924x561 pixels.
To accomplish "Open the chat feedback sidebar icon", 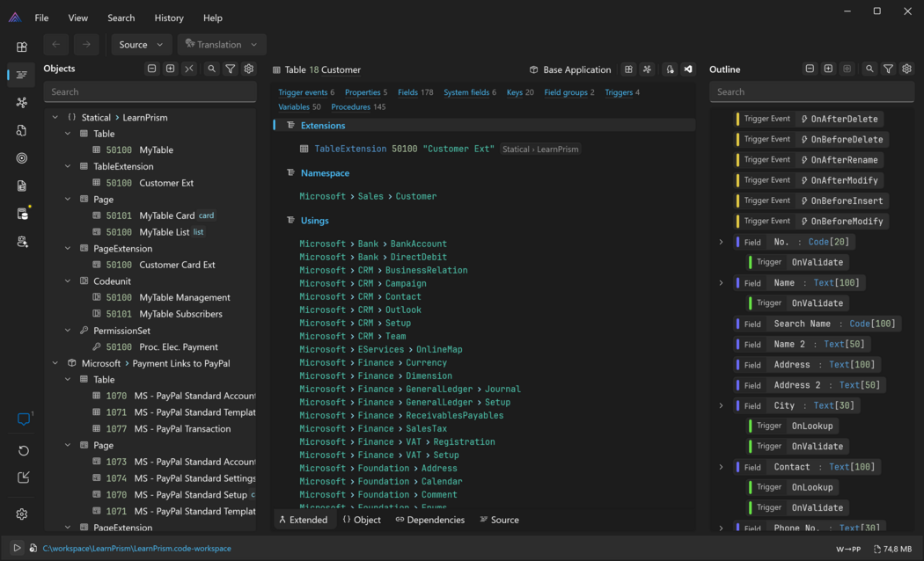I will tap(24, 419).
